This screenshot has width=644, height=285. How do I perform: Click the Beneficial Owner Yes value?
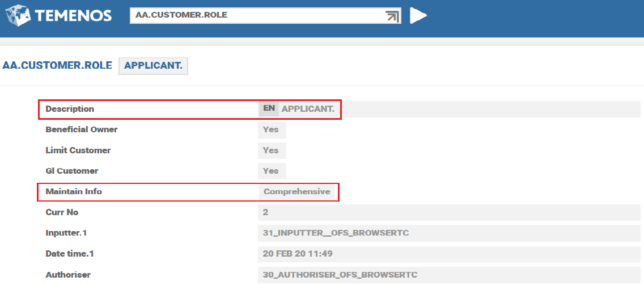(271, 129)
